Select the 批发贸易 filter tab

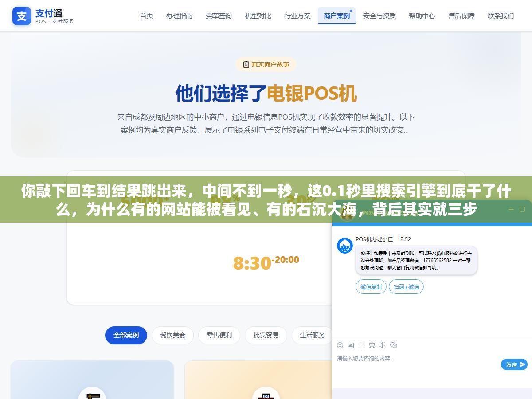(266, 335)
